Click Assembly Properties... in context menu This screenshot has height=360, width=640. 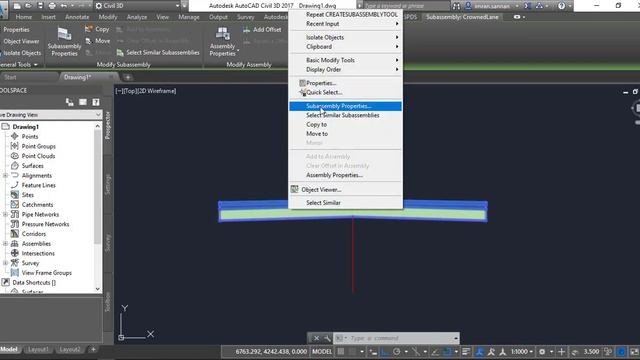click(x=346, y=175)
